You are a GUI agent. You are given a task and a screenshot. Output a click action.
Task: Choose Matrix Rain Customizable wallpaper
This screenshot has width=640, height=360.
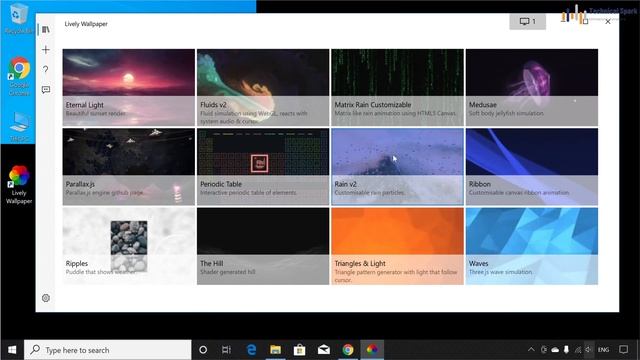pos(397,87)
